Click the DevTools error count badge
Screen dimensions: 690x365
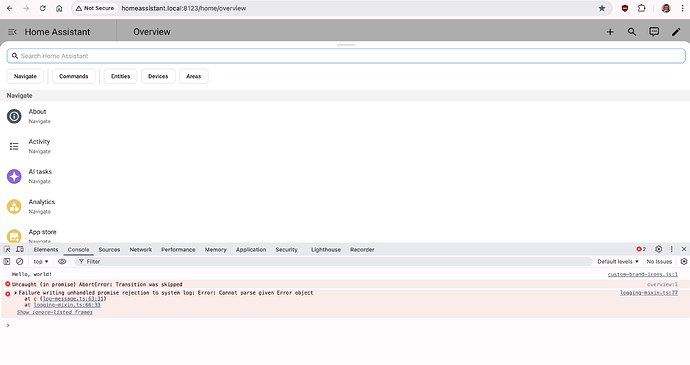(x=641, y=249)
